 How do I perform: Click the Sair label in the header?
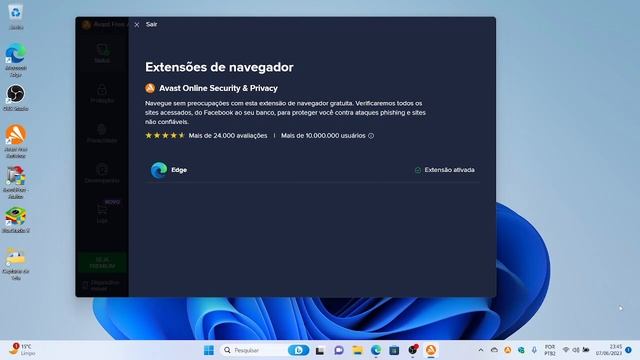[151, 24]
